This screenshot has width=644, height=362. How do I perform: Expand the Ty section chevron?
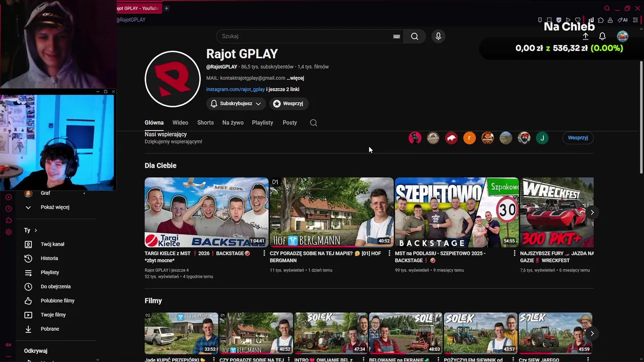[x=35, y=230]
